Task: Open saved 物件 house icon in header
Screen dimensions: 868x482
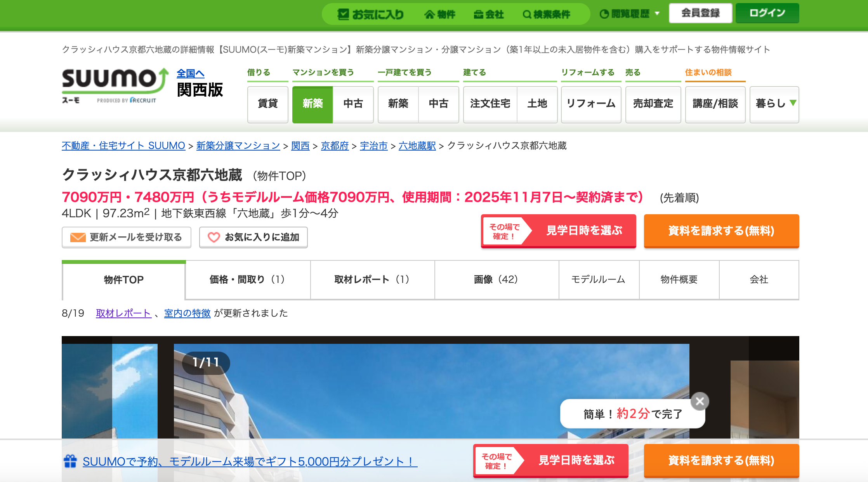Action: click(x=439, y=14)
